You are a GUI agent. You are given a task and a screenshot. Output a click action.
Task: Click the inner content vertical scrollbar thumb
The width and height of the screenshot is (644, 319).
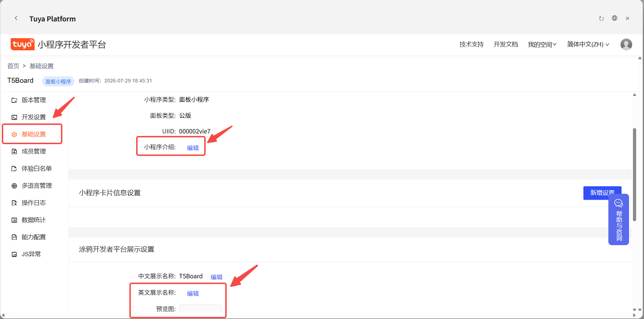pos(634,174)
